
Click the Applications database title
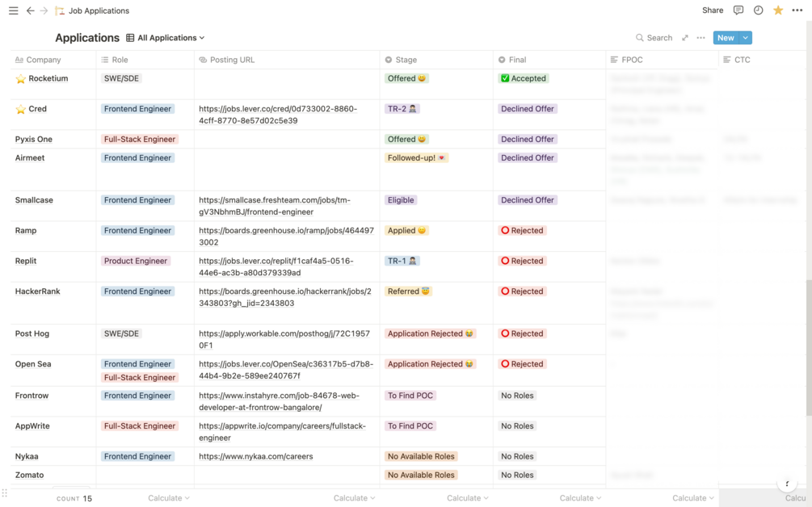click(x=87, y=38)
